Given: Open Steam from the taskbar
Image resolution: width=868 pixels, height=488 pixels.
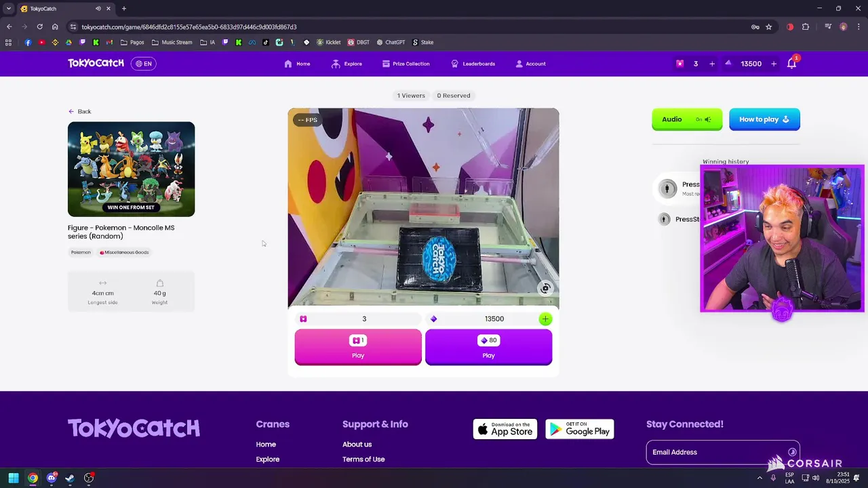Looking at the screenshot, I should 70,478.
